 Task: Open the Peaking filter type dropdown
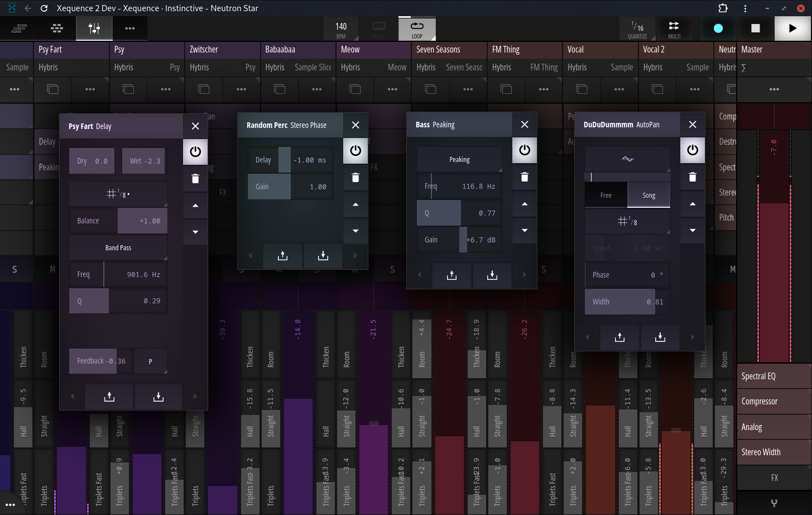coord(460,160)
